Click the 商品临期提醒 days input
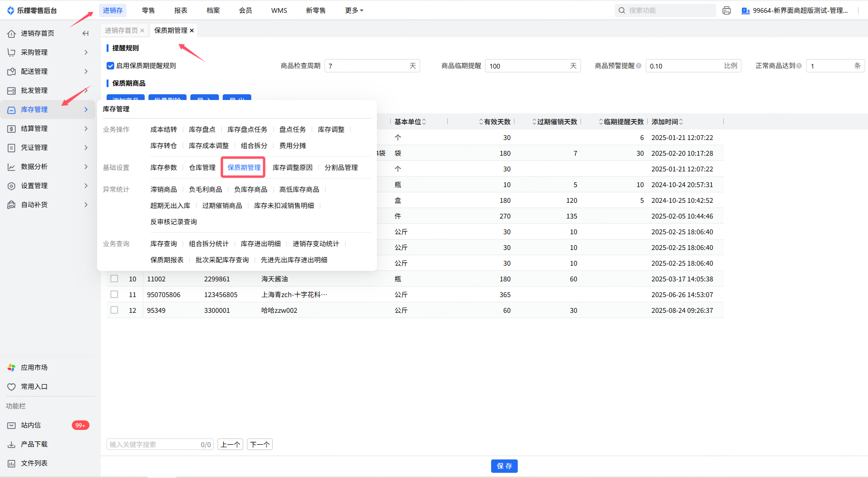The width and height of the screenshot is (868, 478). click(x=533, y=66)
